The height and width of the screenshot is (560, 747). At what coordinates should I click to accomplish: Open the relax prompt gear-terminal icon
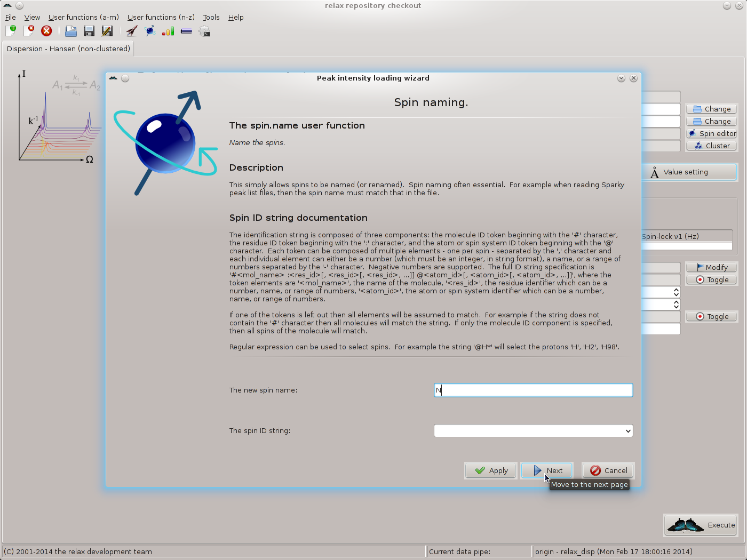(x=204, y=31)
